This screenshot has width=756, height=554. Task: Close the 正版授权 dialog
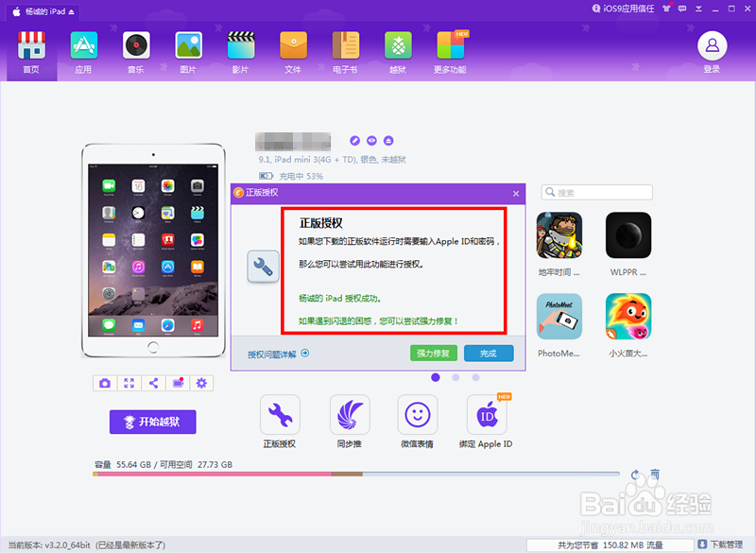click(x=516, y=194)
